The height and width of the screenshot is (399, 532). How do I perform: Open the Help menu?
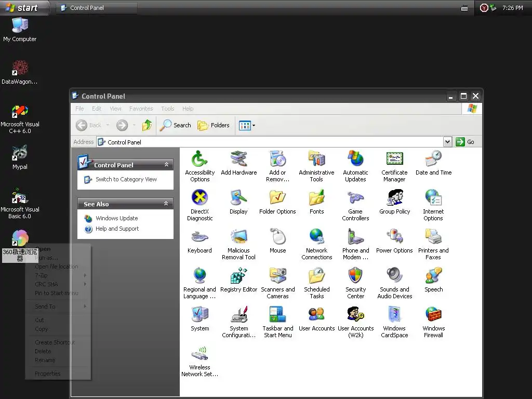click(188, 109)
